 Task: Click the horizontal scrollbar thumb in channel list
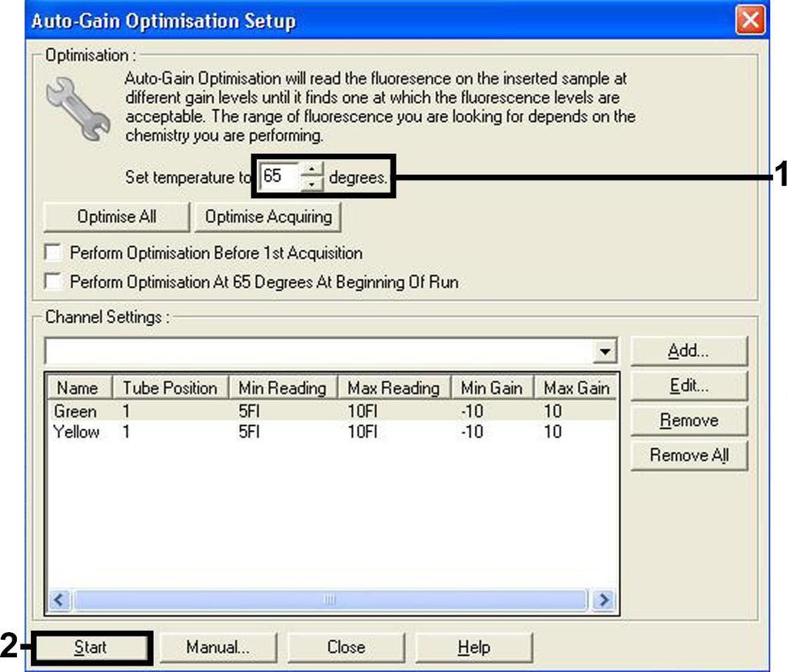click(x=330, y=600)
